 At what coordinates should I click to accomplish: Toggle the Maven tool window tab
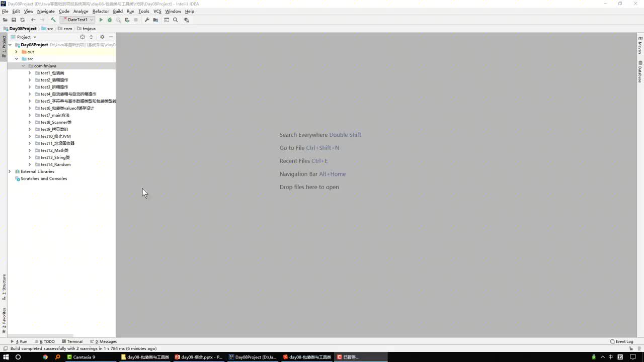pos(640,45)
